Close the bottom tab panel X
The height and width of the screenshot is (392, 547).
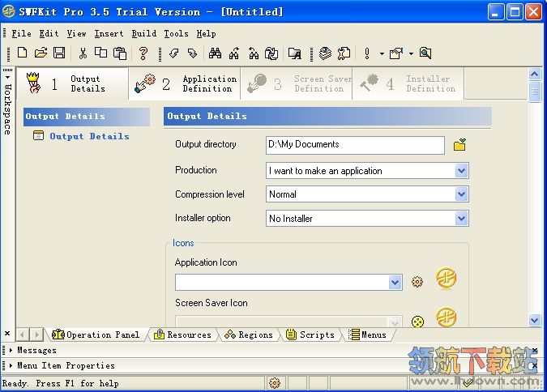[7, 333]
